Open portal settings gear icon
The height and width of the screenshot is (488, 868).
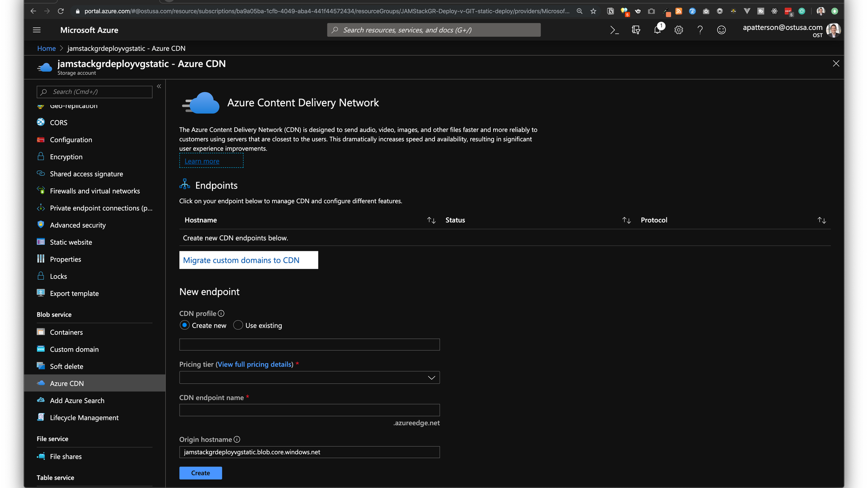tap(679, 30)
